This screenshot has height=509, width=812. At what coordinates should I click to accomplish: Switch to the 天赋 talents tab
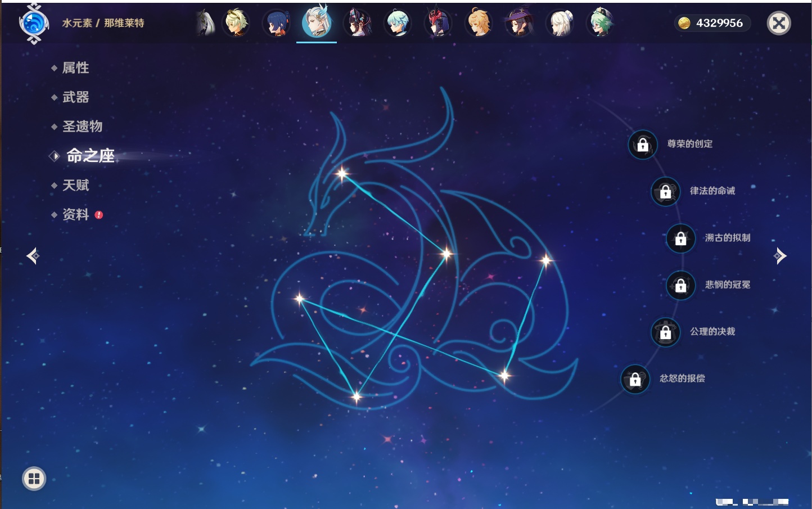75,185
